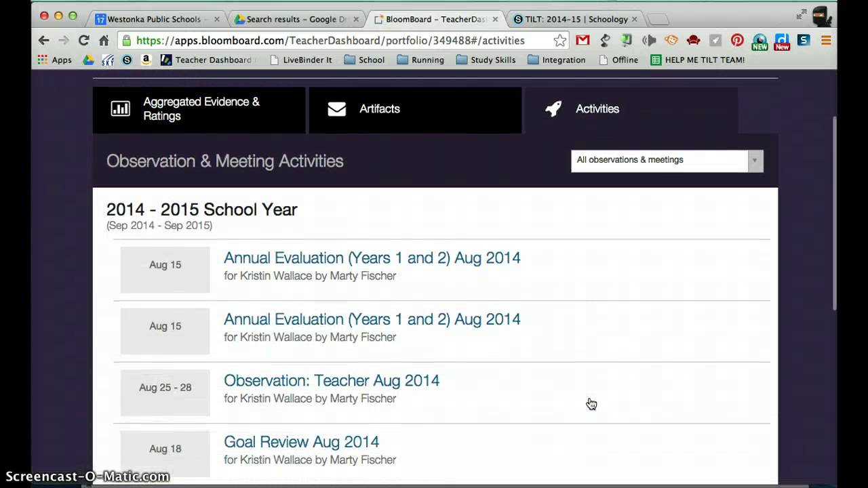Open the Study Skills bookmark folder
This screenshot has width=868, height=488.
tap(486, 60)
